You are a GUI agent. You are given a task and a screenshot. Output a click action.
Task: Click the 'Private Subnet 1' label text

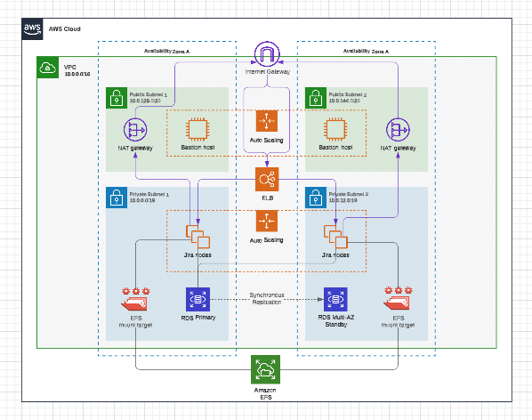(x=149, y=194)
